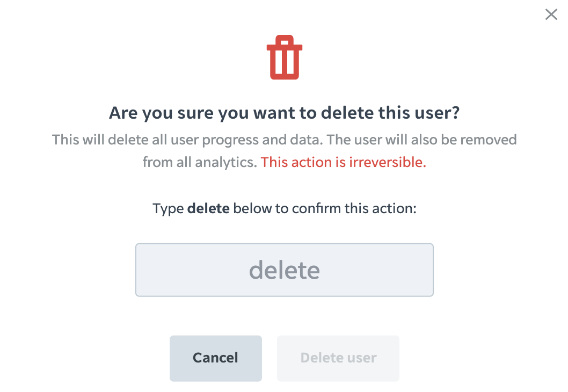The width and height of the screenshot is (568, 392).
Task: Confirm removal with the greyed-out Delete user
Action: coord(338,358)
